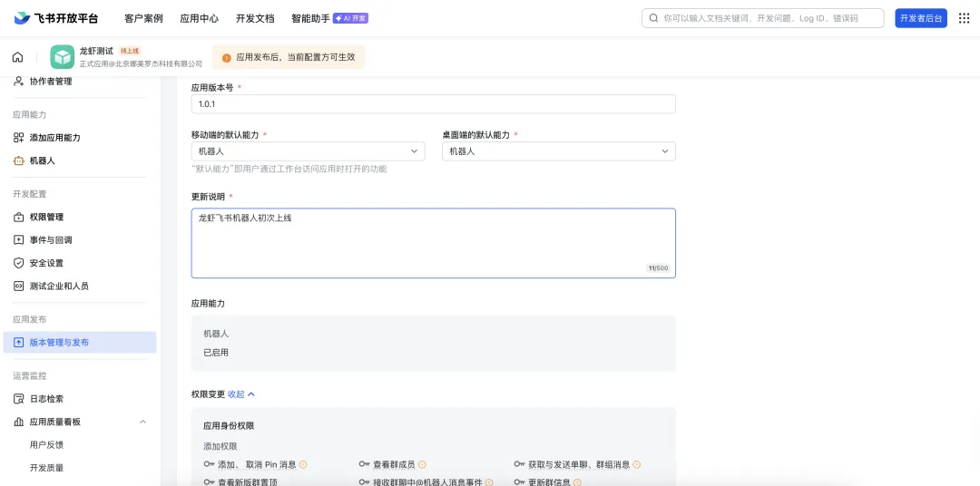Click the 协作者管理 person icon
This screenshot has width=980, height=486.
(18, 82)
